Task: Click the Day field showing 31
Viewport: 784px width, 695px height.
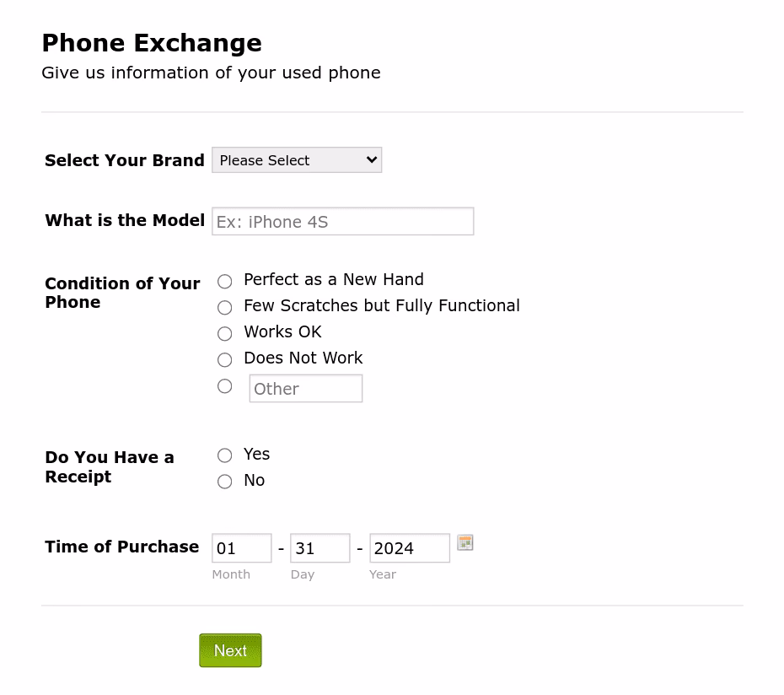Action: 320,547
